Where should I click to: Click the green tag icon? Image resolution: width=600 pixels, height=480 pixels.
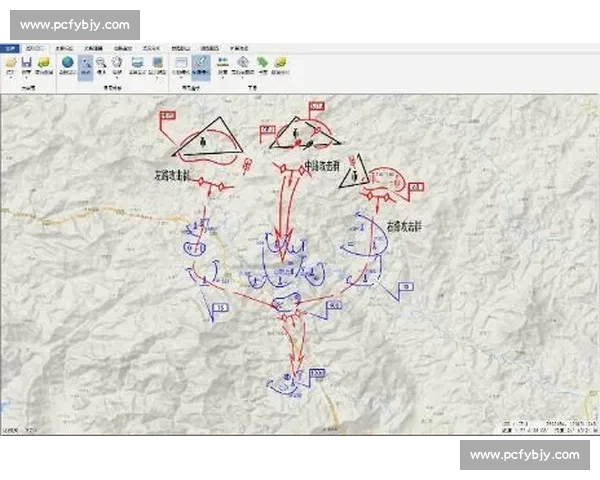(x=262, y=63)
